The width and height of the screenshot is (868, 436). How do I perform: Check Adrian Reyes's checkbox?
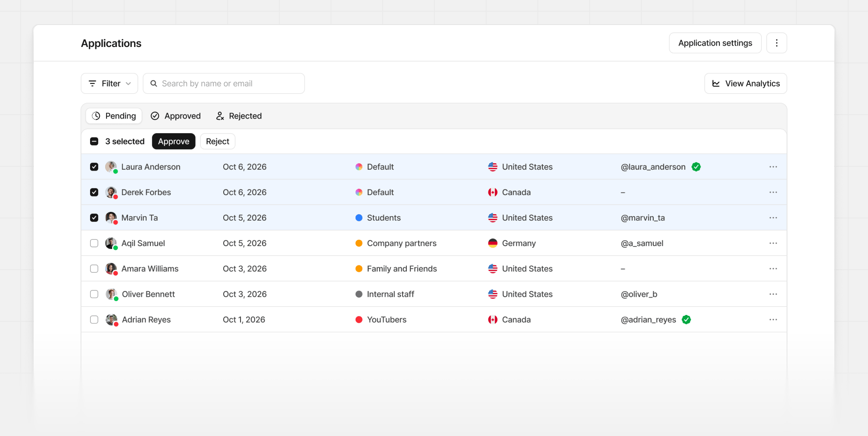(x=94, y=319)
